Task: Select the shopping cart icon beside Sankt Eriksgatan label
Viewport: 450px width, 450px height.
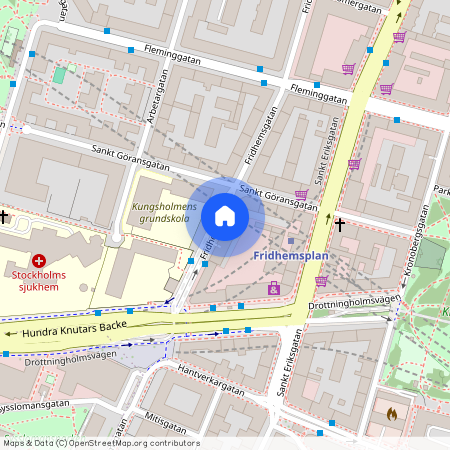Action: pyautogui.click(x=355, y=164)
